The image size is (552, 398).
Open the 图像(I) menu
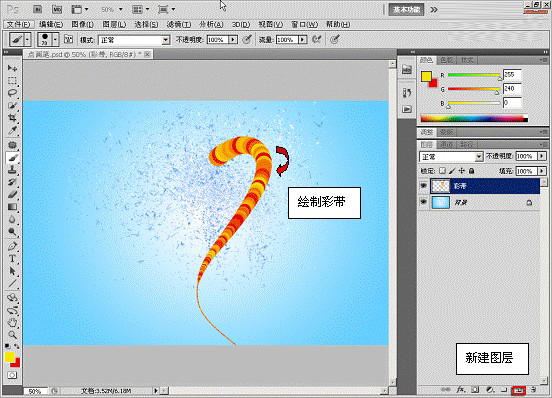click(82, 24)
